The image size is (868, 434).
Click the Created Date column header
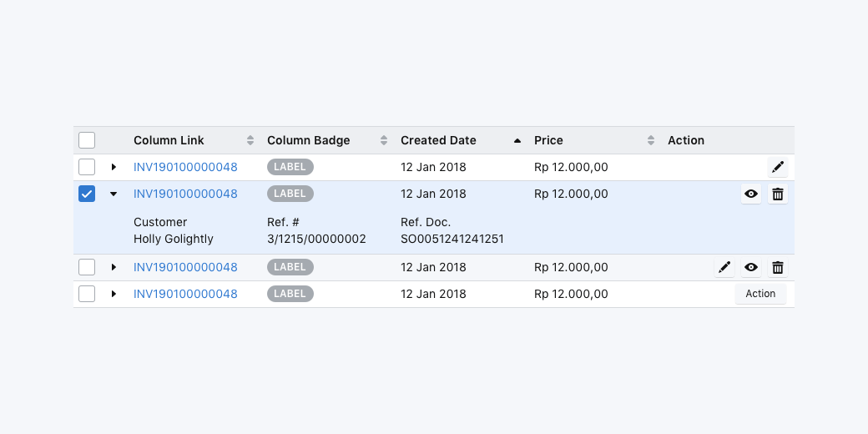(x=438, y=140)
